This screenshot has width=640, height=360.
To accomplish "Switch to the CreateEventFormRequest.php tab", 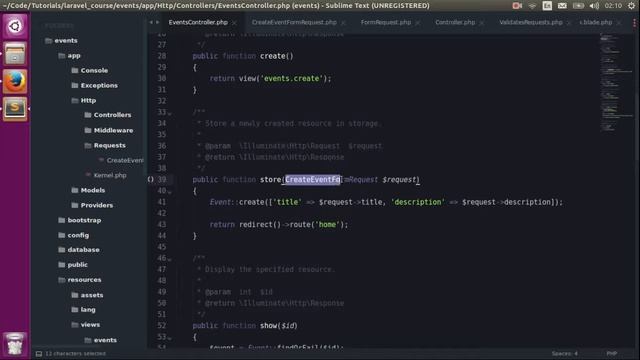I will [x=294, y=22].
